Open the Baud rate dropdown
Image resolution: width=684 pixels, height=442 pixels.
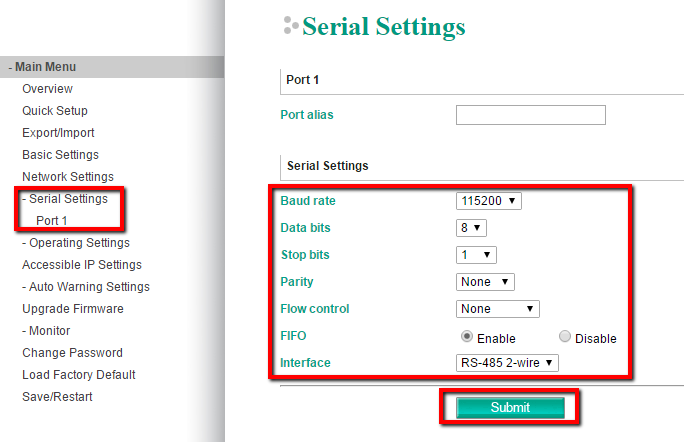(489, 201)
